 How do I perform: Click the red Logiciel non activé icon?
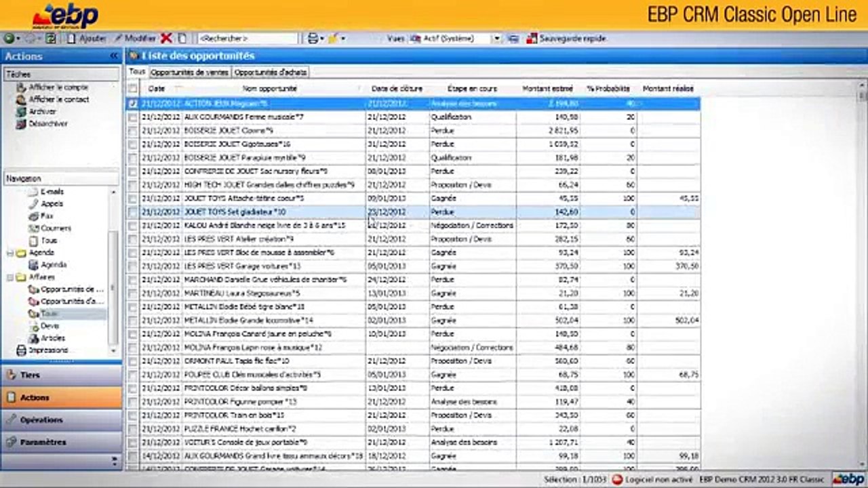click(x=617, y=479)
